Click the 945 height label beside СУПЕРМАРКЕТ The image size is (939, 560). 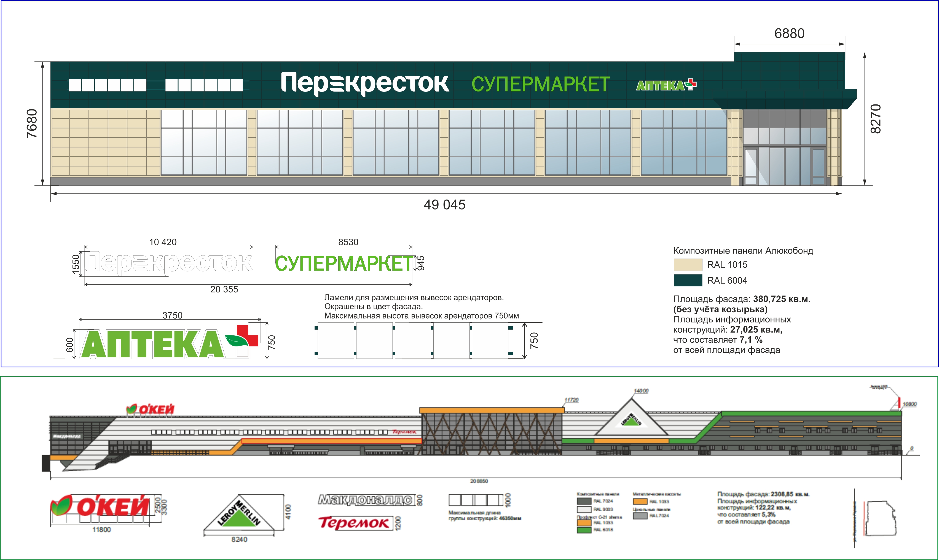[421, 263]
